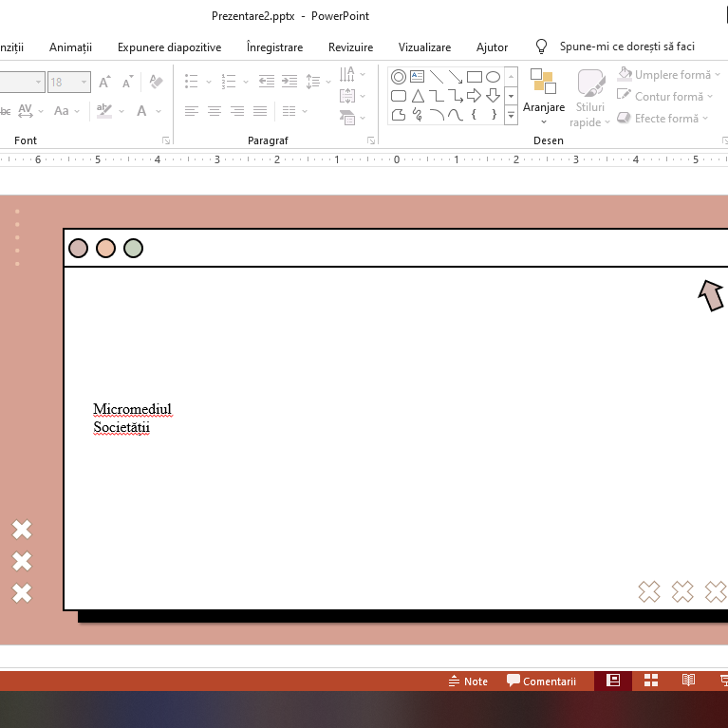The width and height of the screenshot is (728, 728).
Task: Click Spune-mi ce dorești să faci box
Action: coord(626,47)
